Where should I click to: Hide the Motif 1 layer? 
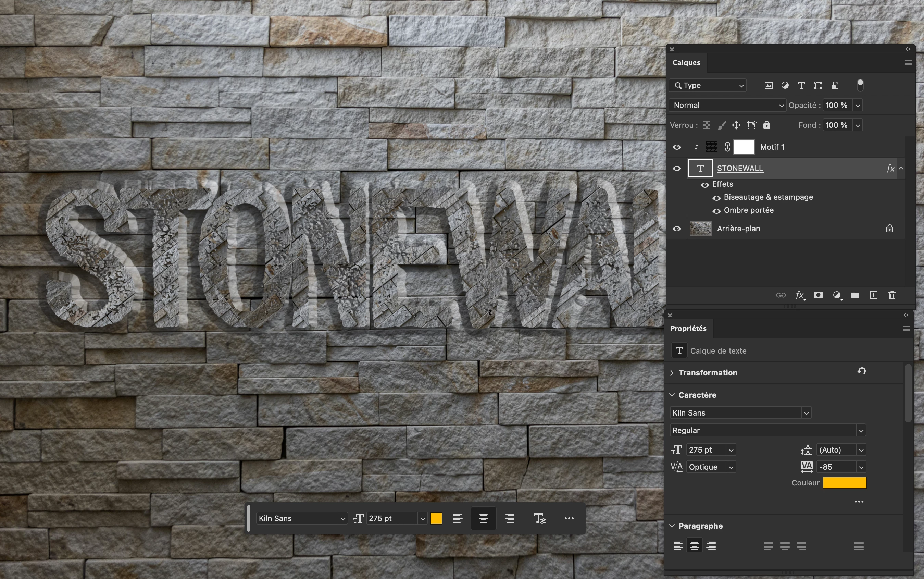(677, 147)
